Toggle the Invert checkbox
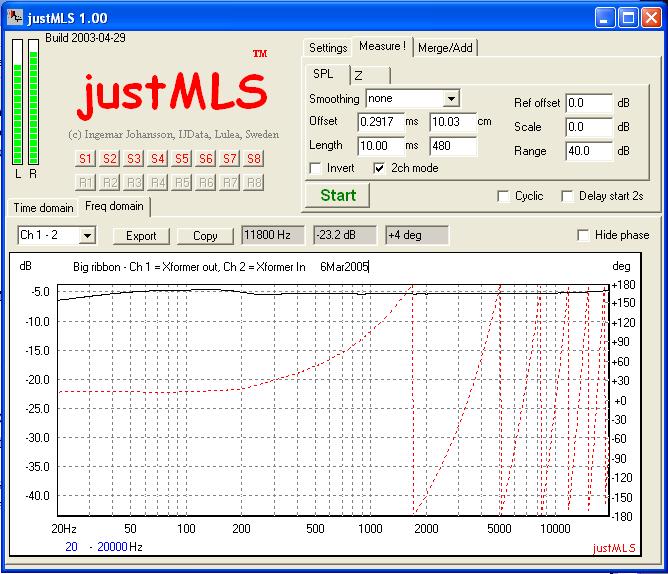Viewport: 668px width, 574px height. [316, 168]
